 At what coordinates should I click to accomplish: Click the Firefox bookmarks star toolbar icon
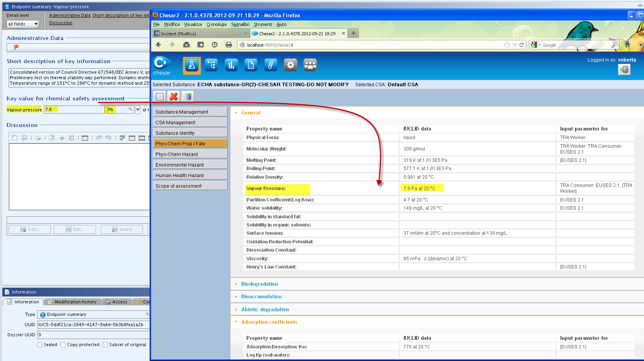(201, 45)
